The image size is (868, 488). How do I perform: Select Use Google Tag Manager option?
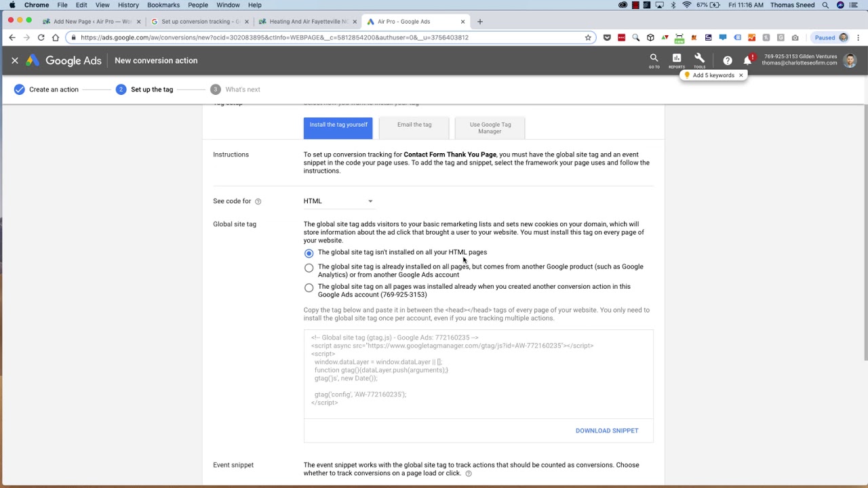[x=490, y=128]
